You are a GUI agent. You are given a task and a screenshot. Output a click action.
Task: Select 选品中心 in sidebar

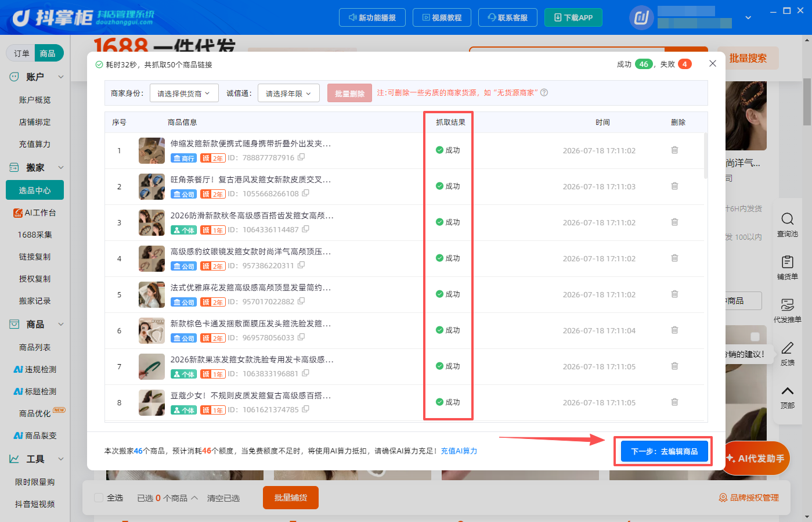(x=35, y=190)
